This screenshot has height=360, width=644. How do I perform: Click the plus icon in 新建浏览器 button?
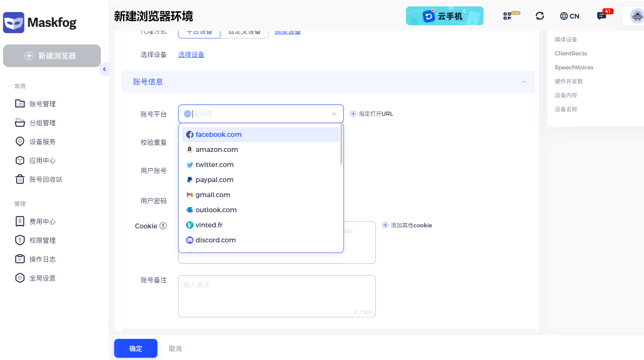pos(29,56)
